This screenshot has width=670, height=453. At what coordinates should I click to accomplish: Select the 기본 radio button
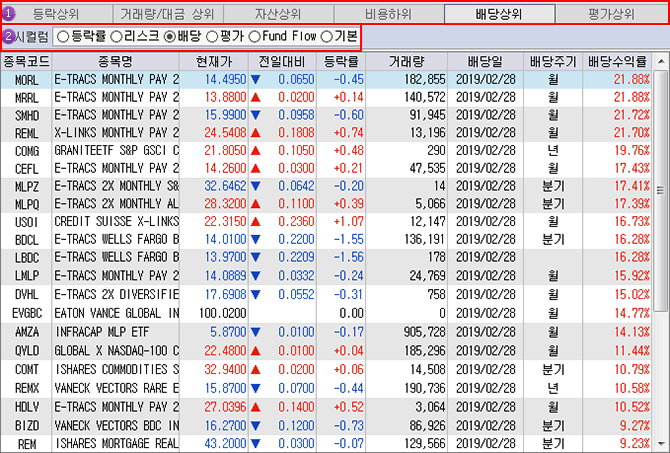click(x=326, y=37)
